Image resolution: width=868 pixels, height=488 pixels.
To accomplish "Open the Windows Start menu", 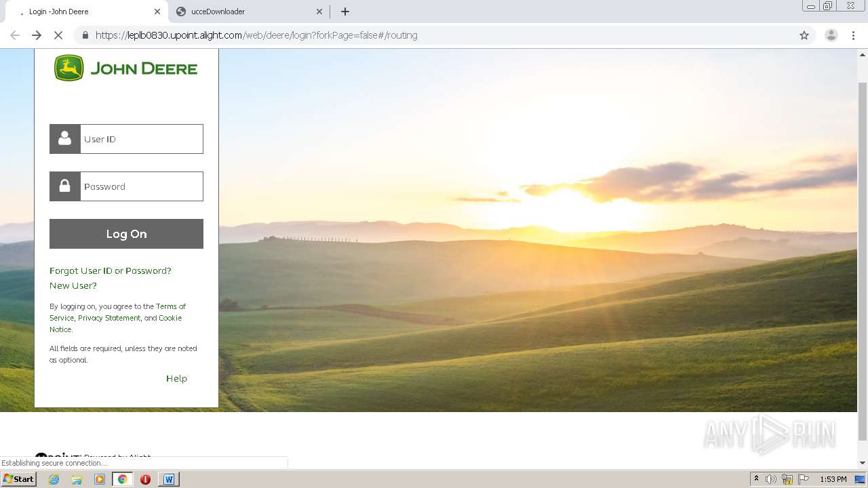I will click(x=18, y=479).
